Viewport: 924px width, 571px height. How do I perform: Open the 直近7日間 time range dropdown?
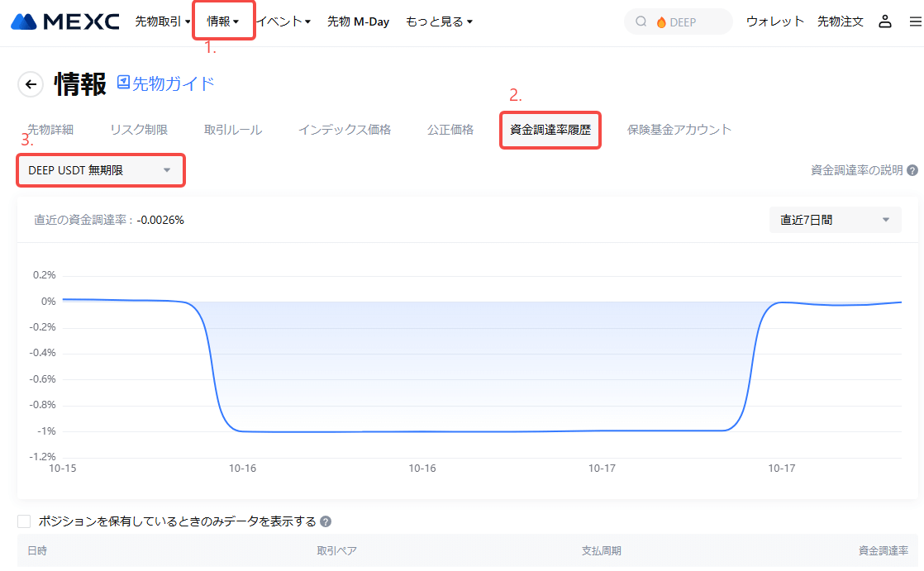tap(835, 220)
